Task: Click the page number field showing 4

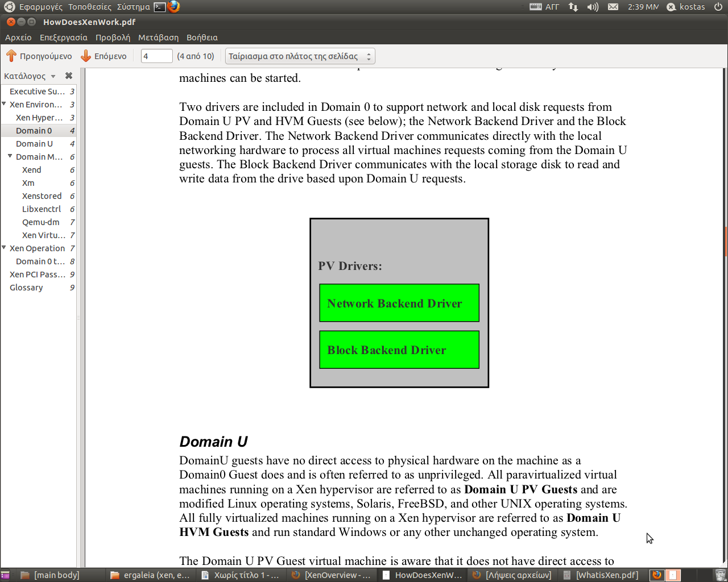Action: tap(156, 56)
